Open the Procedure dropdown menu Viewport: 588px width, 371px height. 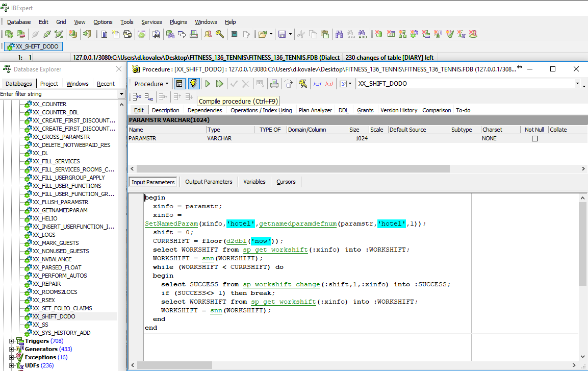pos(151,84)
